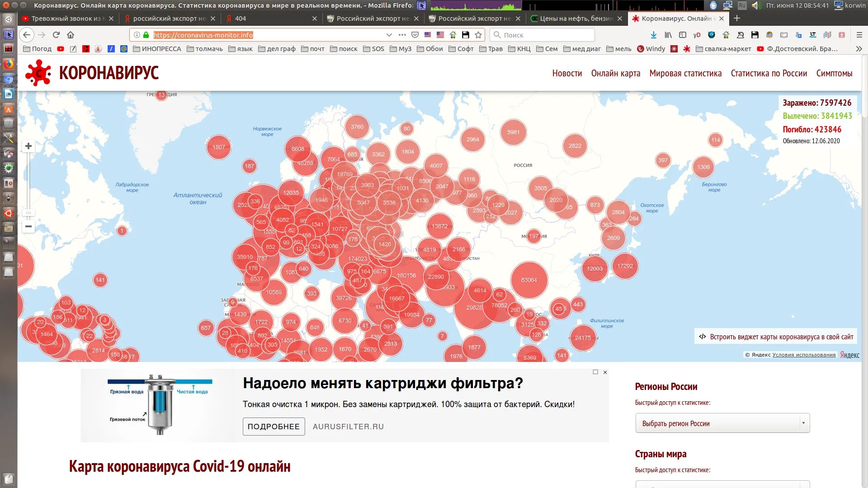868x488 pixels.
Task: Close the advertisement banner
Action: pyautogui.click(x=605, y=372)
